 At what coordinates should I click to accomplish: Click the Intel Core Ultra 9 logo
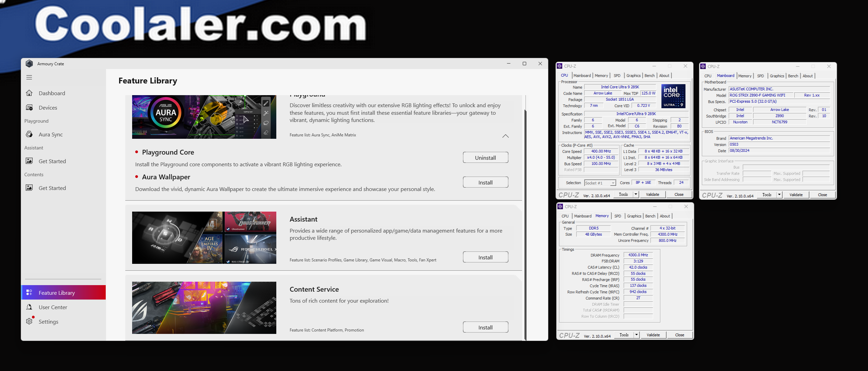coord(673,96)
